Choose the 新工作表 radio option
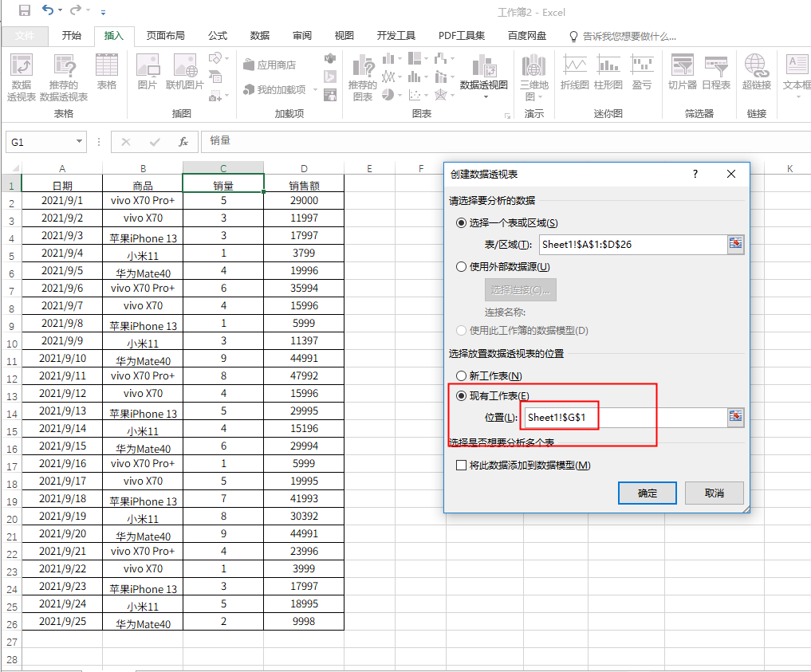This screenshot has height=672, width=811. (461, 375)
